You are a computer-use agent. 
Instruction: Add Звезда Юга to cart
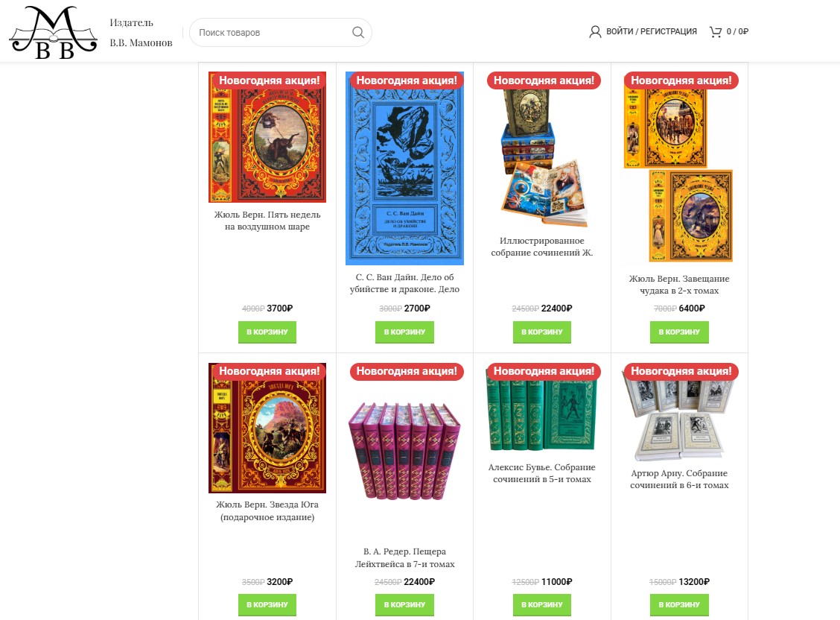[x=267, y=605]
